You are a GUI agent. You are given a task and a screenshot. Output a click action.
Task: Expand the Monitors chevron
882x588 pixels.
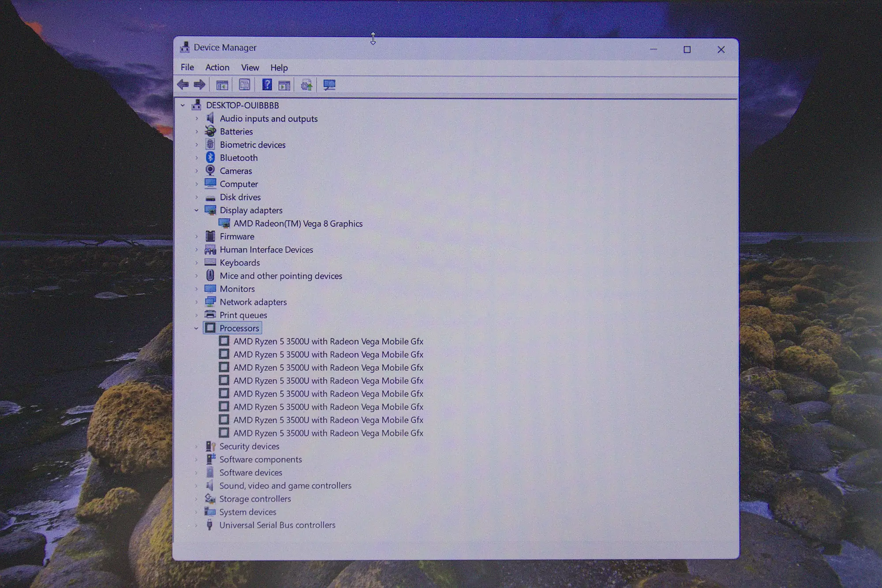[197, 289]
